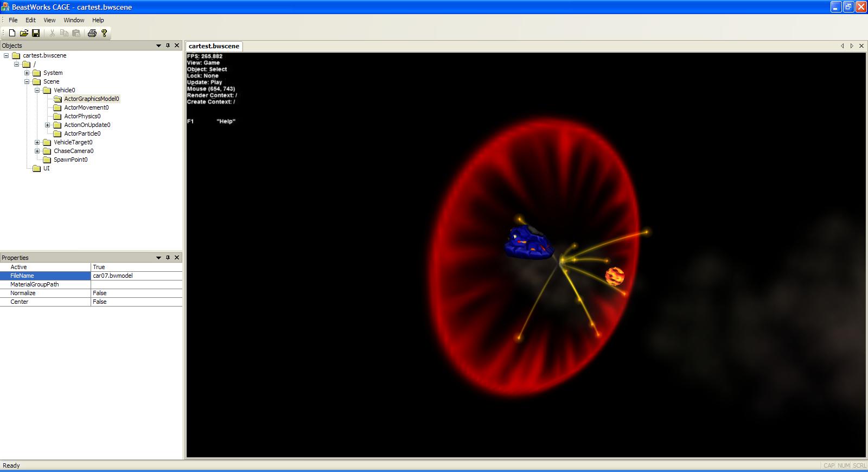Collapse the Vehicle0 tree node

pos(37,90)
